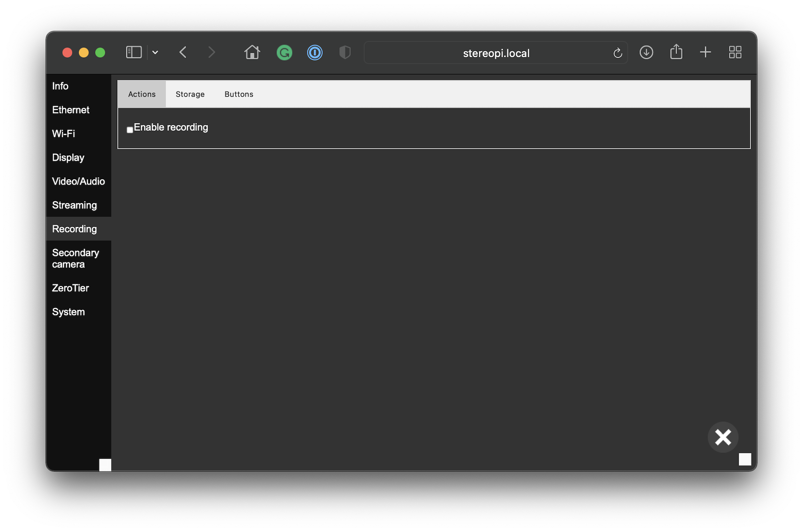803x532 pixels.
Task: Close the panel with the round X button
Action: coord(723,437)
